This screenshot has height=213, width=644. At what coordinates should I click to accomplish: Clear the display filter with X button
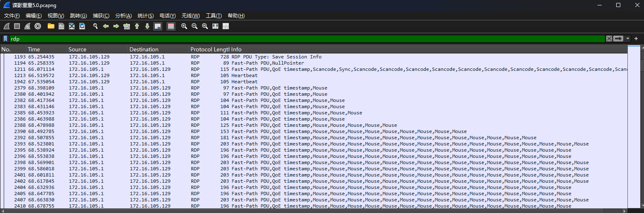tap(609, 39)
